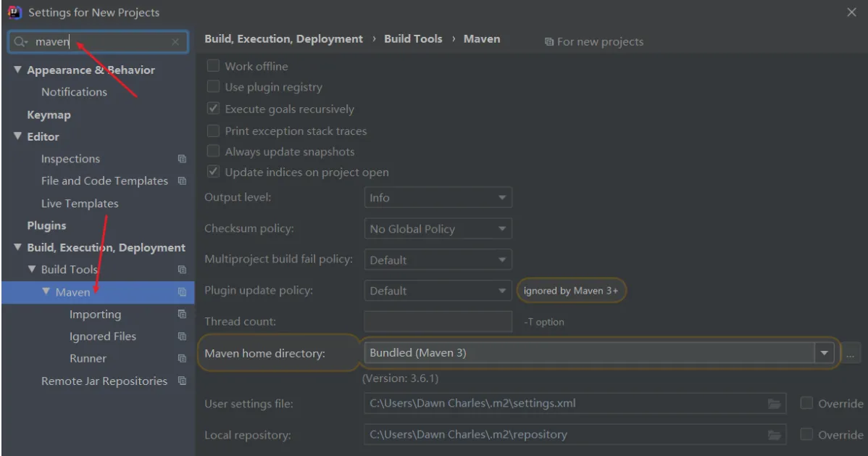Select Keymap in the settings tree

coord(49,115)
